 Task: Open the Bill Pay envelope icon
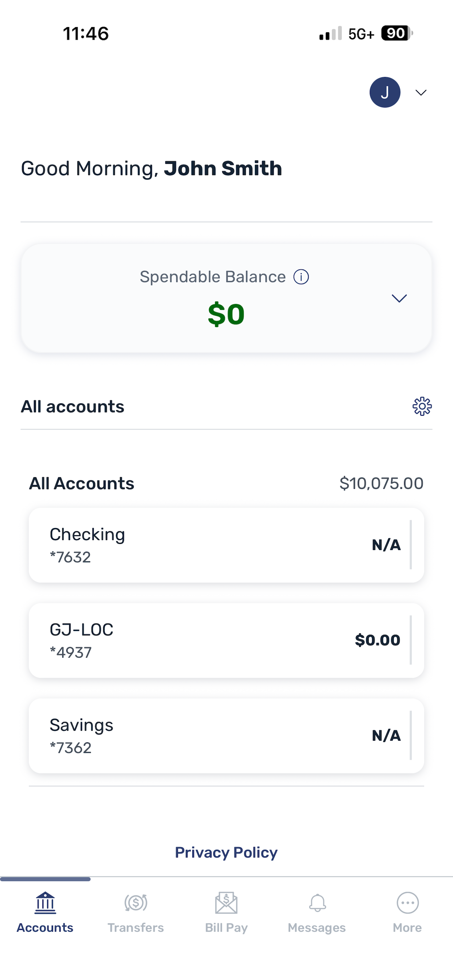226,903
